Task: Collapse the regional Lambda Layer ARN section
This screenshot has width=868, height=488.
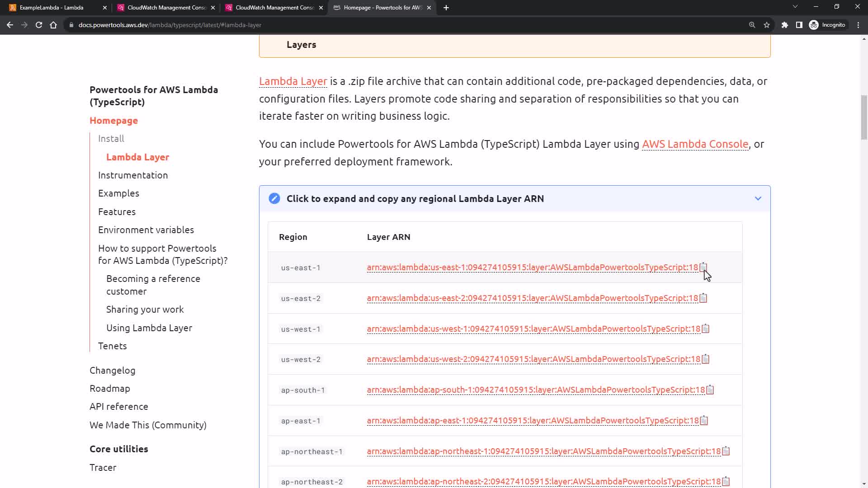Action: (x=758, y=199)
